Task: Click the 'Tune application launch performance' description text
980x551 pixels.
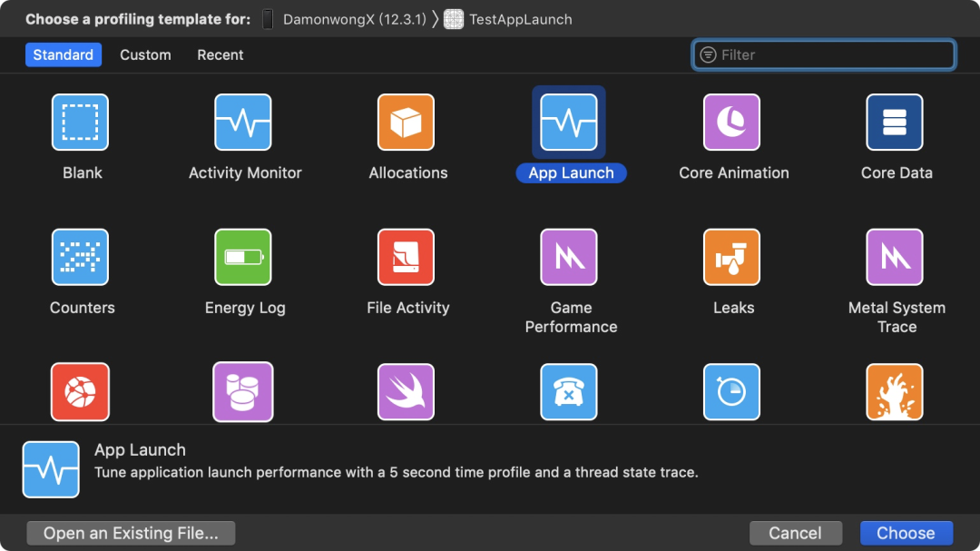Action: [x=397, y=472]
